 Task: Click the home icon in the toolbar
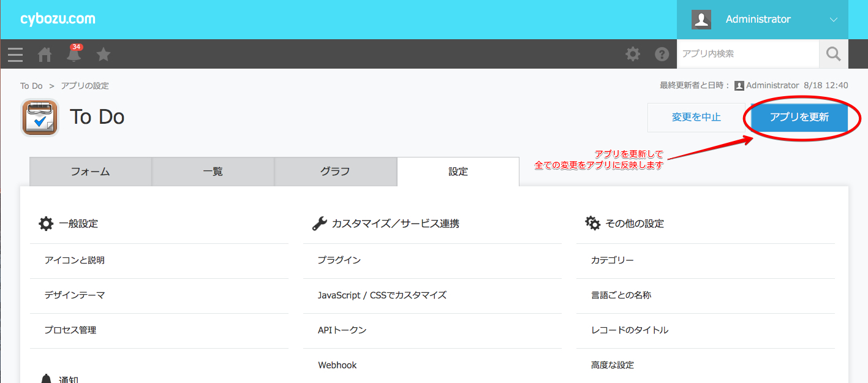click(x=44, y=54)
